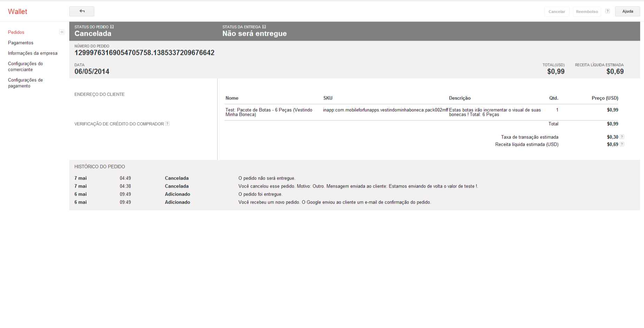Image resolution: width=644 pixels, height=328 pixels.
Task: Click the Nome column header
Action: tap(232, 98)
